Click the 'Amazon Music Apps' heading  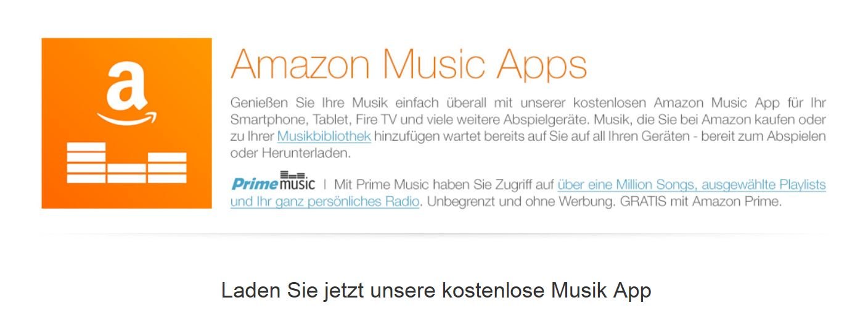tap(409, 64)
